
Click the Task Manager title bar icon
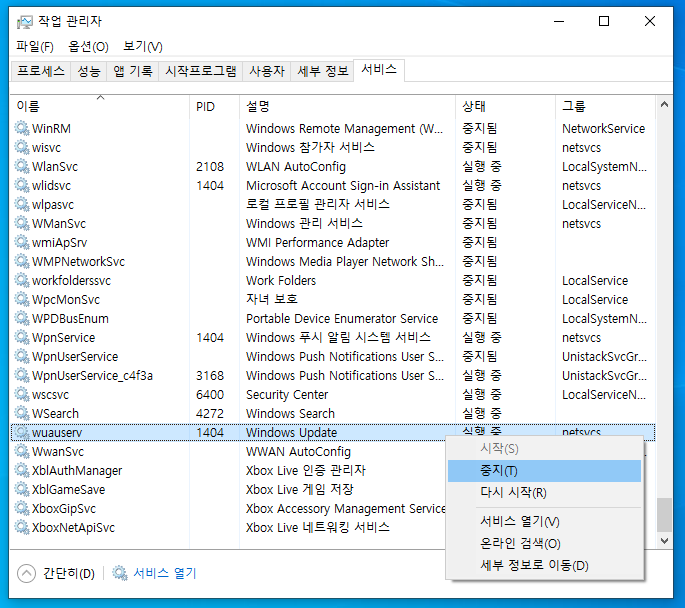23,21
